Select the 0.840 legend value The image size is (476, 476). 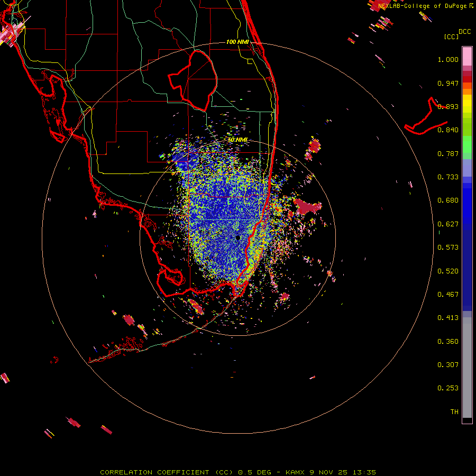pyautogui.click(x=448, y=130)
